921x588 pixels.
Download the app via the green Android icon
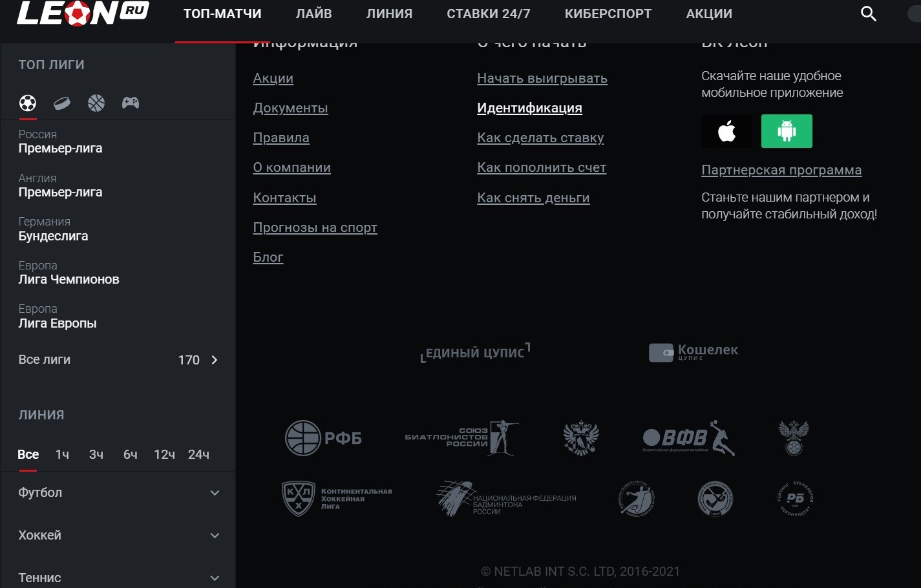(x=787, y=131)
